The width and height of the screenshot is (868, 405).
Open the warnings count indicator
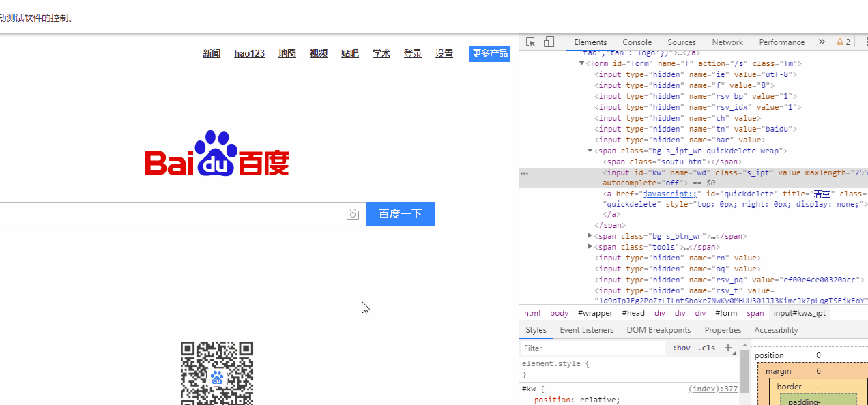[843, 42]
